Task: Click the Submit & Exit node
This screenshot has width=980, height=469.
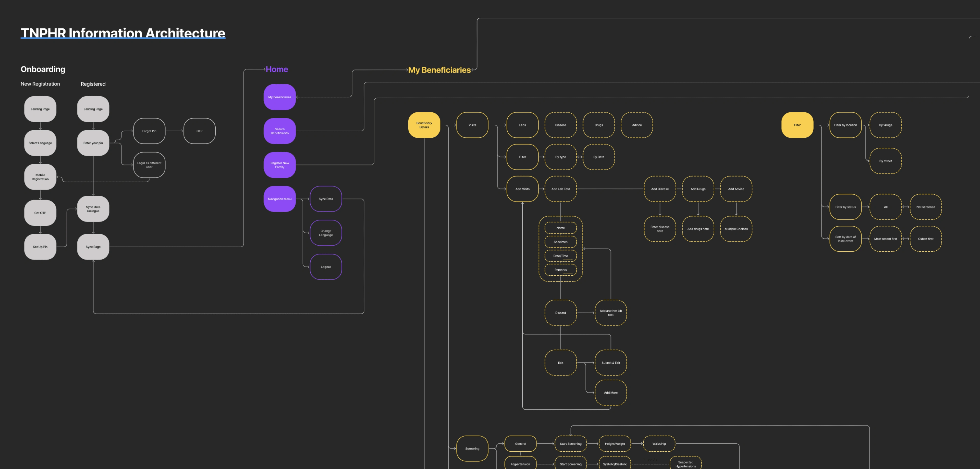Action: point(611,363)
